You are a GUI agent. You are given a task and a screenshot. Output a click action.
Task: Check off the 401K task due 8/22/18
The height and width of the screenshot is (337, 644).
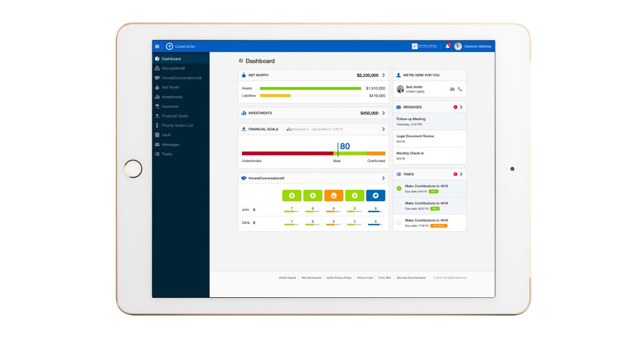coord(399,206)
